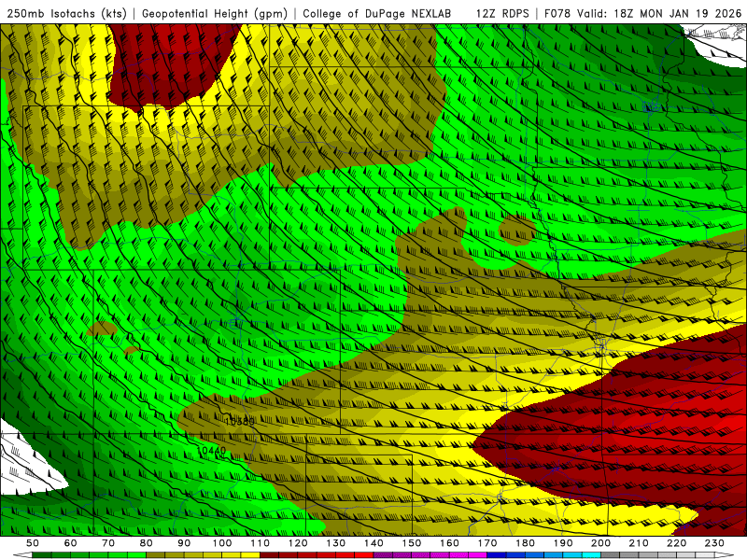Pick the bright yellow swatch just before 110

(250, 555)
